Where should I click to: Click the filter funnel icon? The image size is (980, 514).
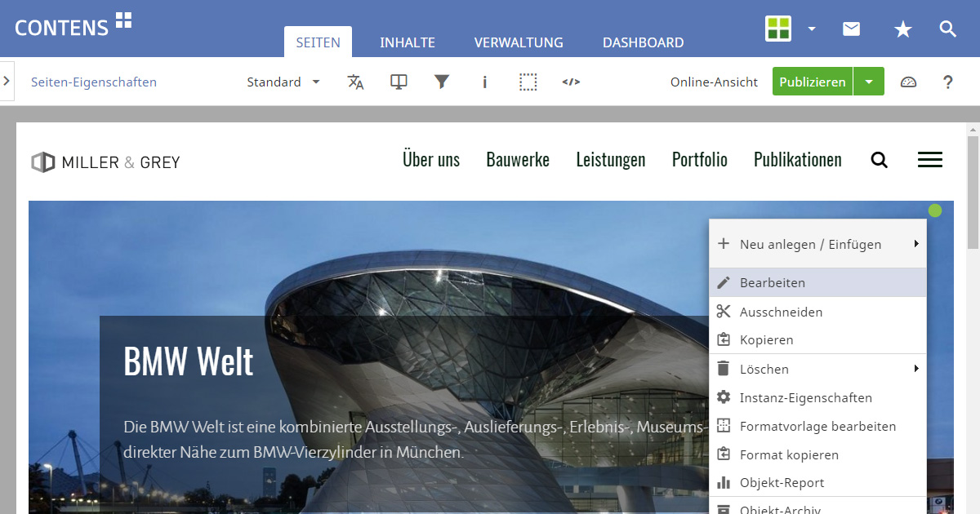coord(442,82)
